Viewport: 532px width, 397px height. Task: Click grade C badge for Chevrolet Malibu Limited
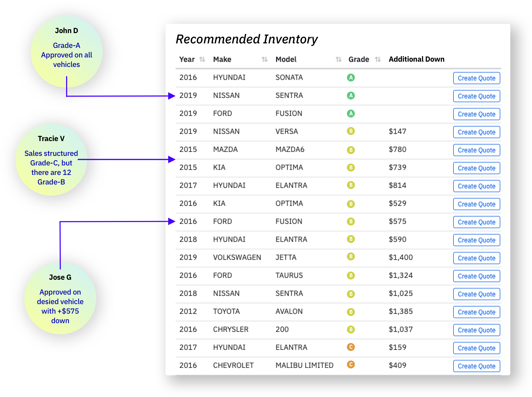tap(351, 365)
